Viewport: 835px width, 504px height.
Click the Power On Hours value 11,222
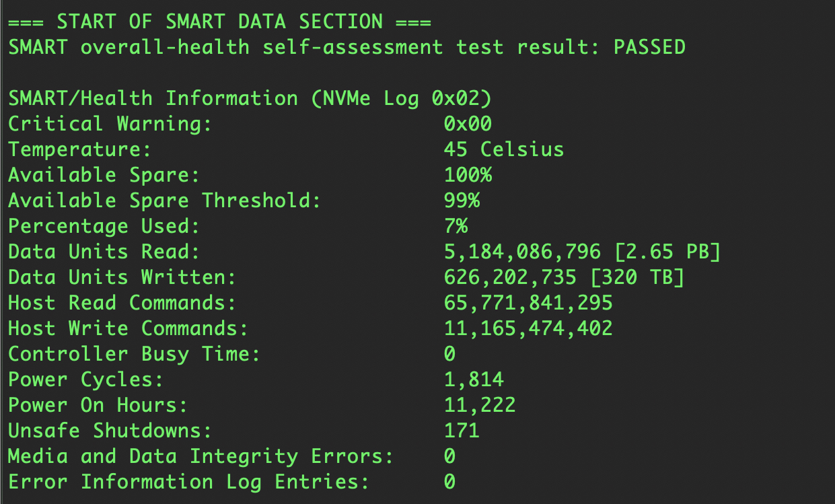480,405
